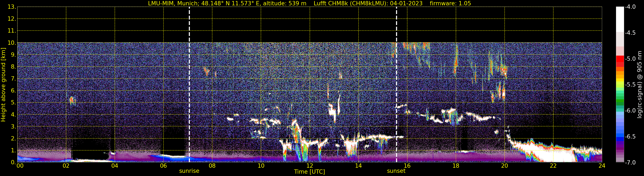This screenshot has width=644, height=176.
Task: Click the '24' time tick label
Action: pos(602,166)
